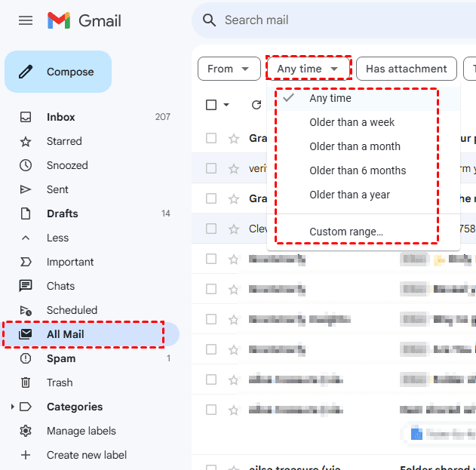This screenshot has height=470, width=476.
Task: Open the main menu hamburger icon
Action: (26, 20)
